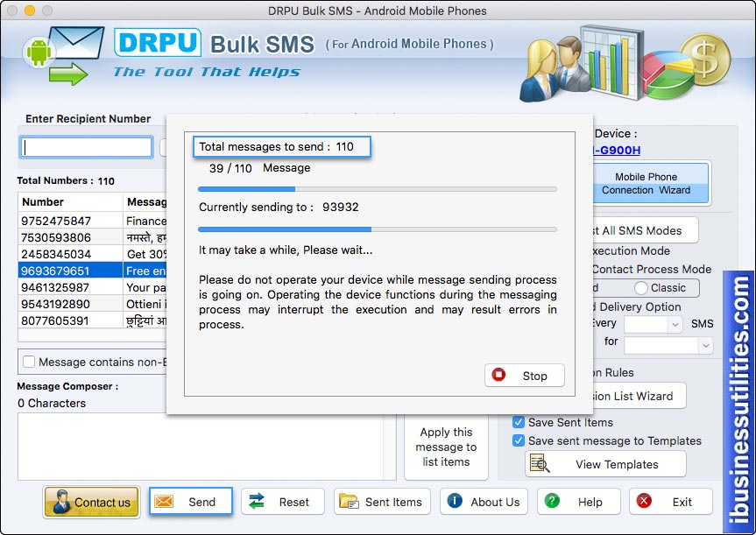
Task: Open Mobile Phone Connection Wizard
Action: pos(650,183)
